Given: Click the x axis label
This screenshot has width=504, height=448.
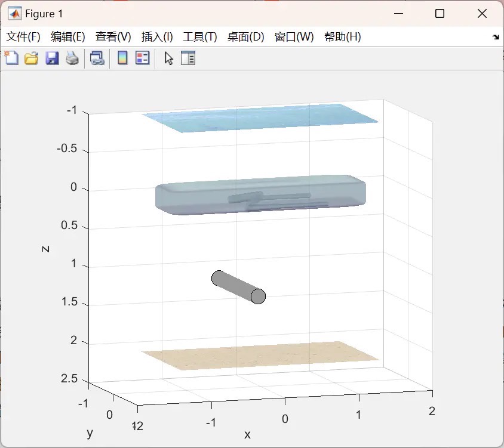Looking at the screenshot, I should coord(247,434).
